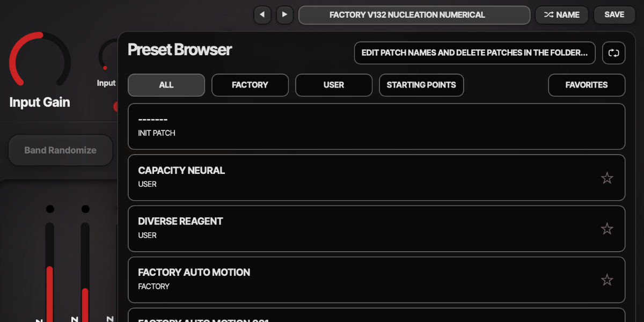Mark Factory Auto Motion as favorite
This screenshot has height=322, width=644.
click(x=607, y=280)
